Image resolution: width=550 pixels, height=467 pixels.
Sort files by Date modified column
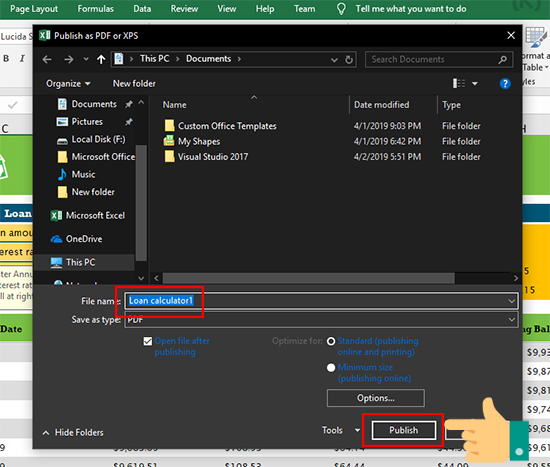pyautogui.click(x=381, y=105)
